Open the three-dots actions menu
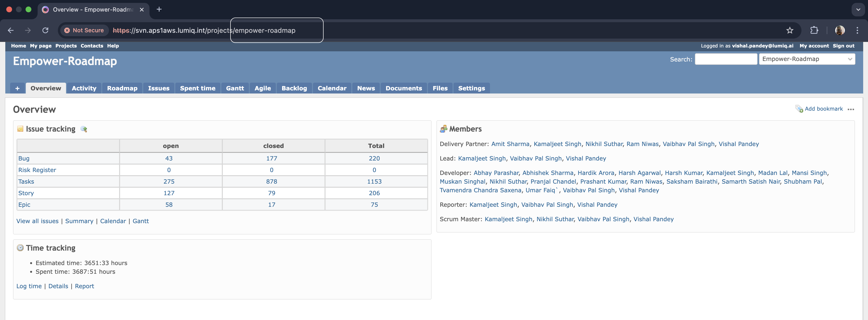The height and width of the screenshot is (320, 868). tap(850, 109)
